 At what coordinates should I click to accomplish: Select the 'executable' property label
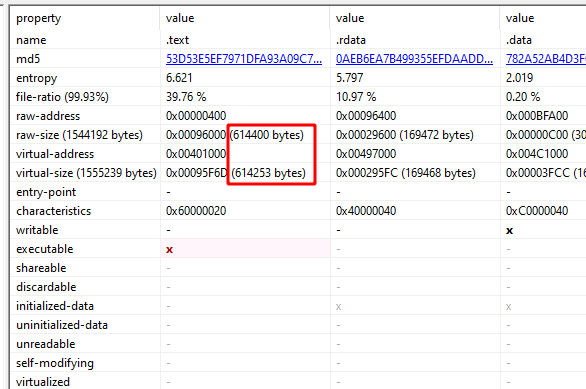pyautogui.click(x=44, y=249)
